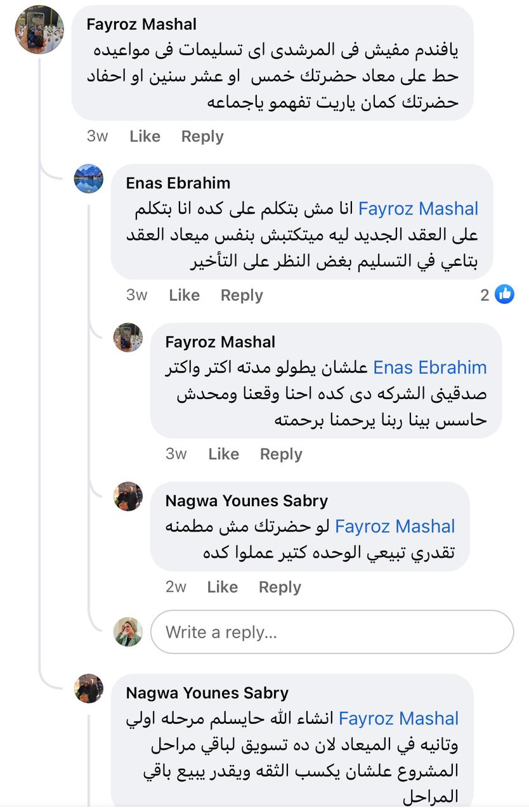Click Nagwa Younes Sabry's avatar in nested reply

click(127, 496)
